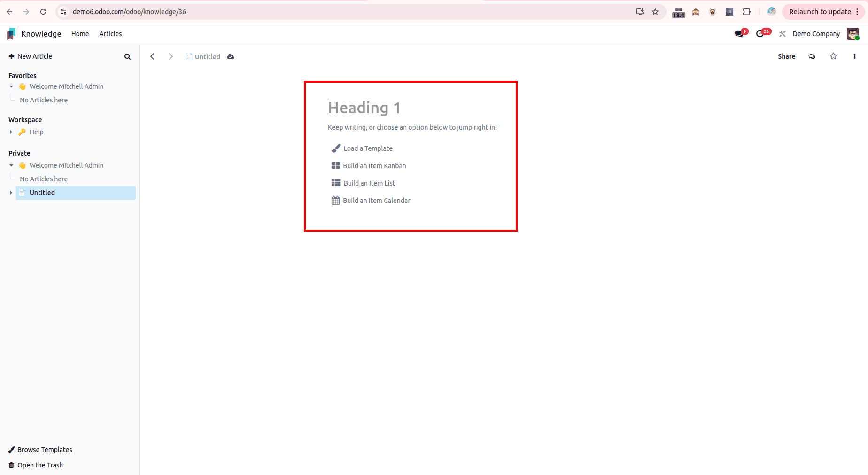Viewport: 868px width, 475px height.
Task: Open the three-dot article options menu
Action: (x=854, y=56)
